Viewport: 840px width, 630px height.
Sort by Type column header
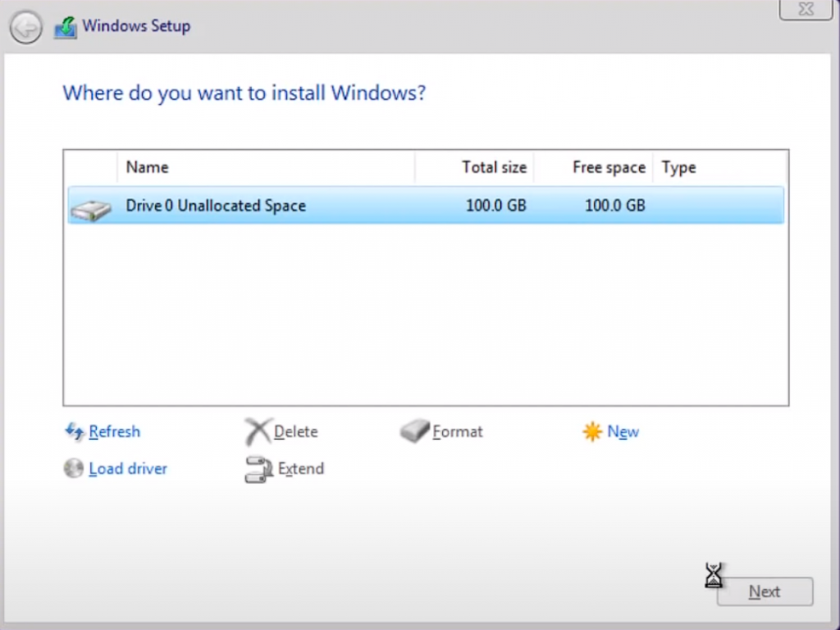click(719, 167)
